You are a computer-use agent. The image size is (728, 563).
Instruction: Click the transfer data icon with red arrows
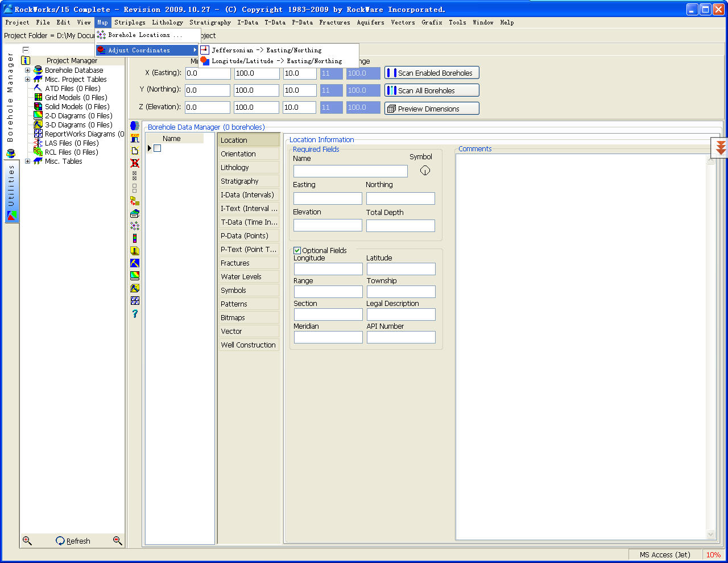click(135, 201)
